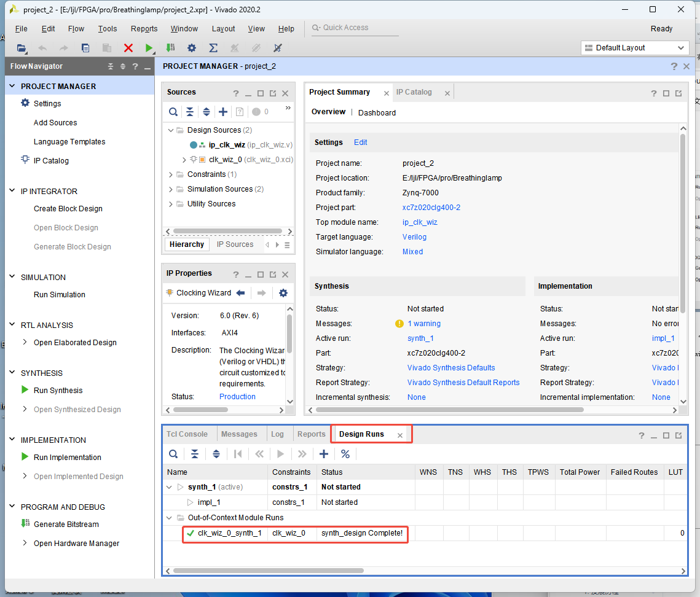Click the cross-probe toolbar icon
Screen dimensions: 700x597
click(x=277, y=48)
